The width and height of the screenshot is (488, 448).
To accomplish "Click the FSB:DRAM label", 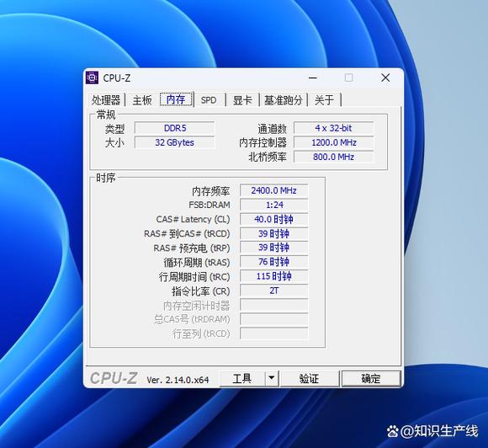I will (210, 205).
